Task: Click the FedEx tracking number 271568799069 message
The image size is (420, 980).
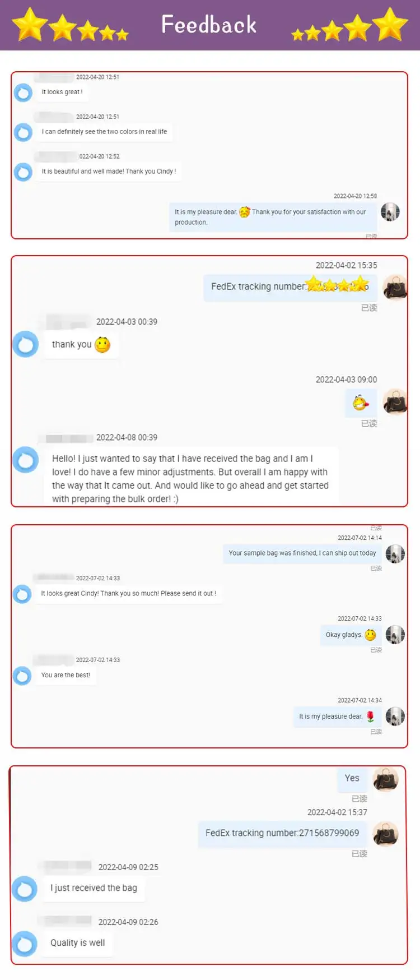Action: coord(282,833)
